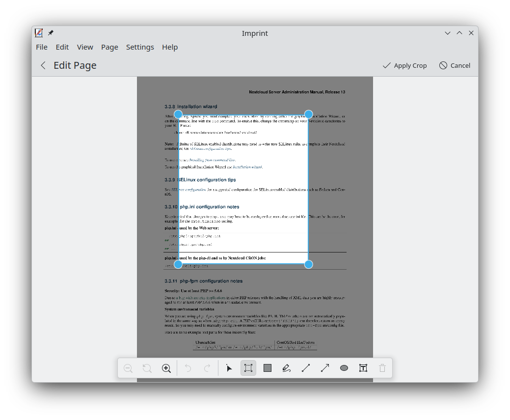Click the redo arrow icon
Screen dimensions: 510x420
click(207, 368)
